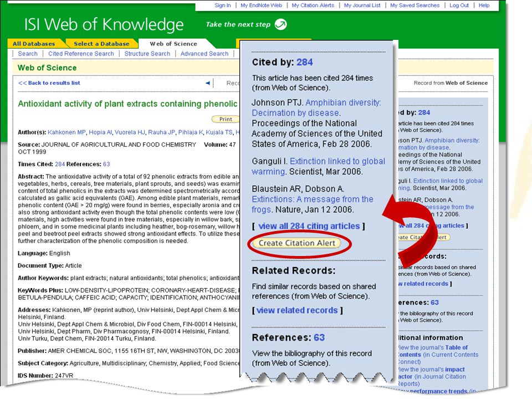Open Structure Search
Viewport: 532px width, 399px height.
pos(147,54)
